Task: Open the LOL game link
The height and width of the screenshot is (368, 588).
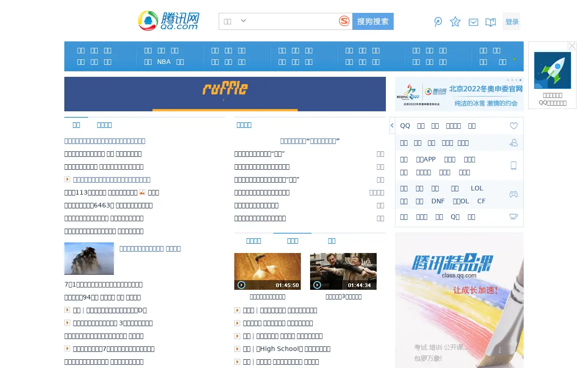Action: point(477,188)
